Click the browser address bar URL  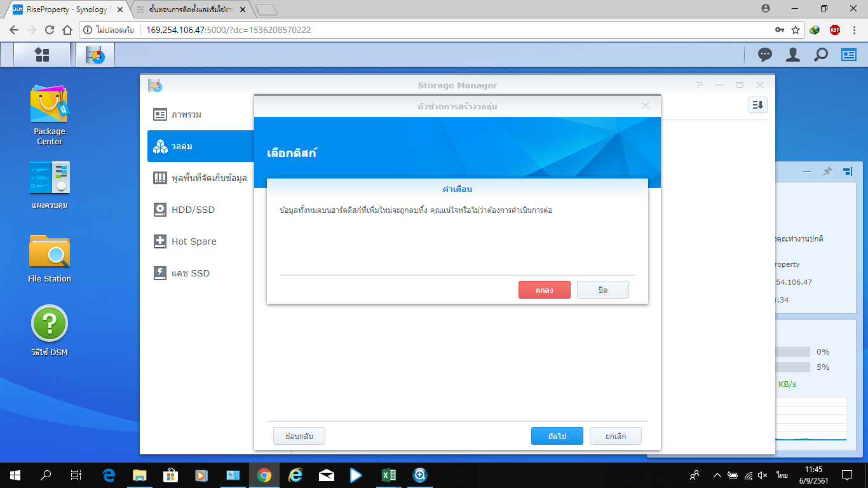(x=229, y=30)
